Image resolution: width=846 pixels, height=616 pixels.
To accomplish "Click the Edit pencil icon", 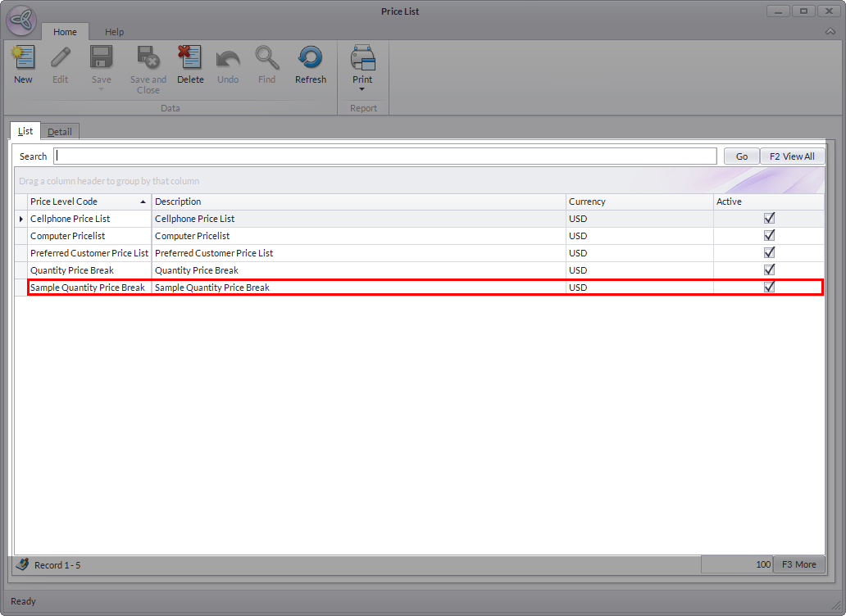I will click(x=61, y=58).
